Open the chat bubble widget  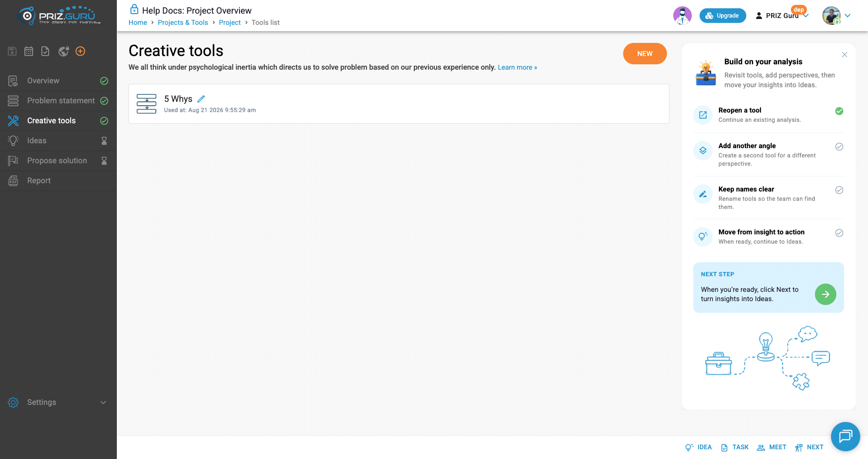coord(846,437)
